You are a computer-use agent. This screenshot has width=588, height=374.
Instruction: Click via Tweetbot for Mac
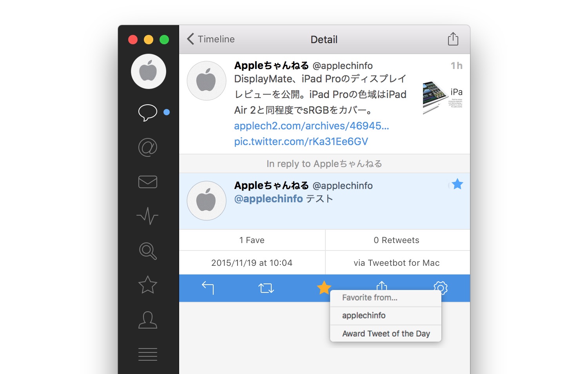[397, 263]
